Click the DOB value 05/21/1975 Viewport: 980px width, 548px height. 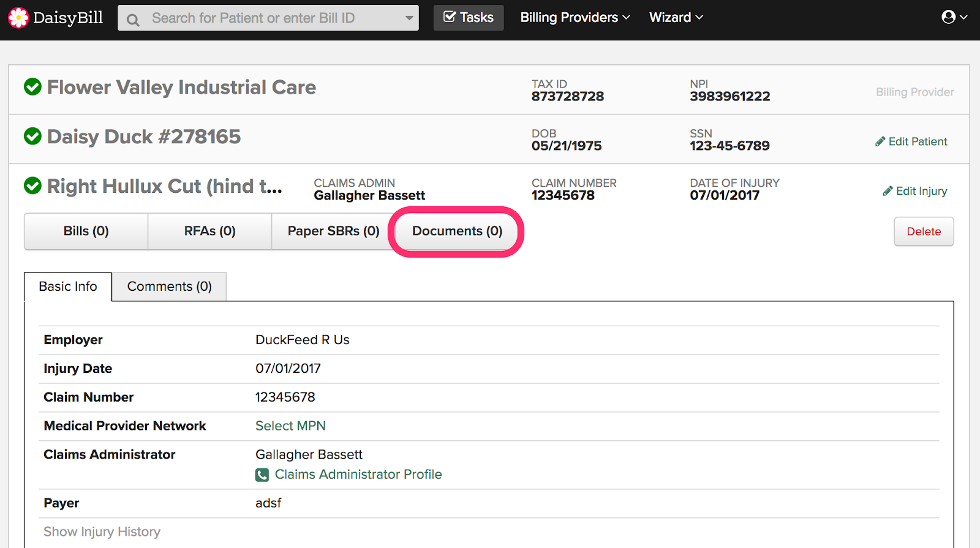coord(567,146)
